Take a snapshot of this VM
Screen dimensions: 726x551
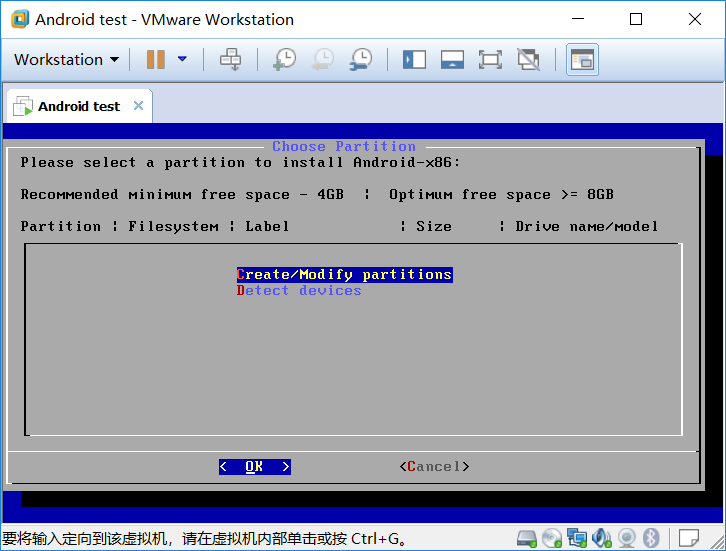[285, 59]
